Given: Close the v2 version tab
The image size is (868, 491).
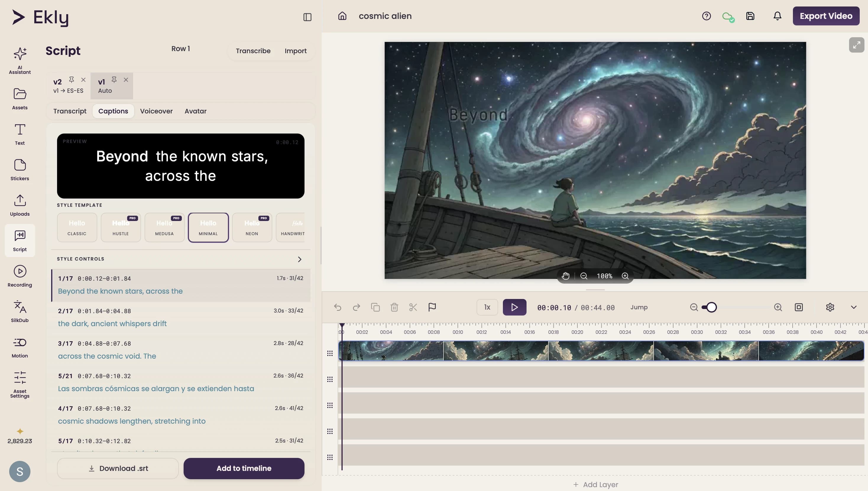Looking at the screenshot, I should 83,79.
